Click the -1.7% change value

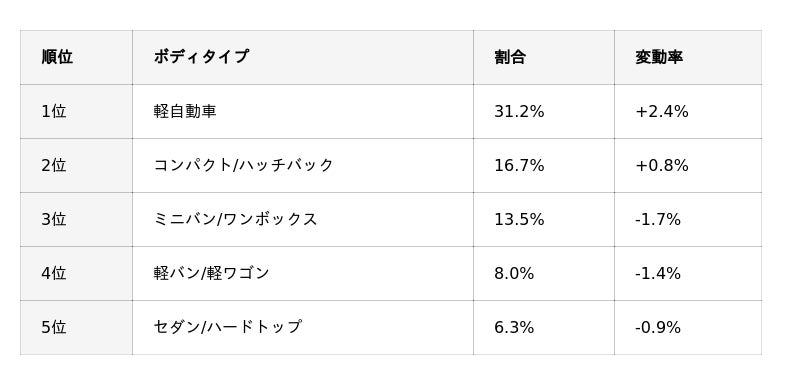pyautogui.click(x=658, y=219)
